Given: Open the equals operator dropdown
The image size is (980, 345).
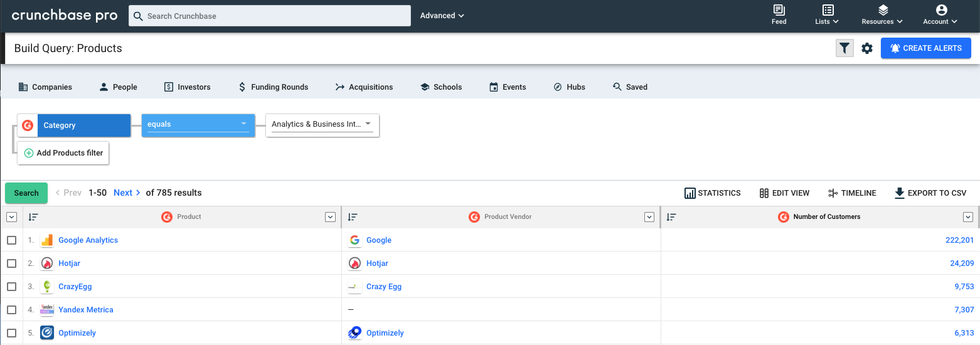Looking at the screenshot, I should click(198, 125).
